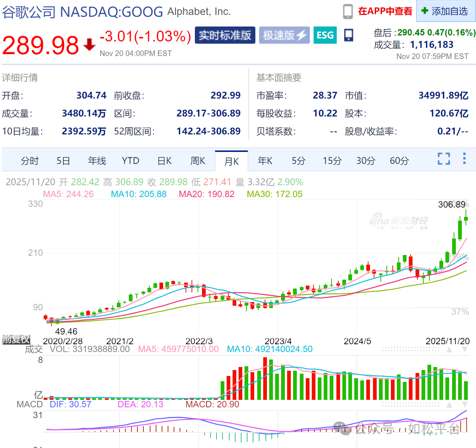Click the gray phone icon beside 在APP中查看

click(348, 12)
